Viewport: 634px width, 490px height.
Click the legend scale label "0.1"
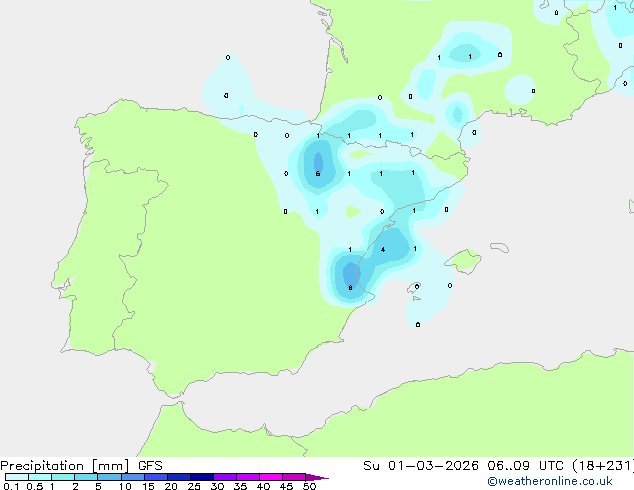pos(11,486)
